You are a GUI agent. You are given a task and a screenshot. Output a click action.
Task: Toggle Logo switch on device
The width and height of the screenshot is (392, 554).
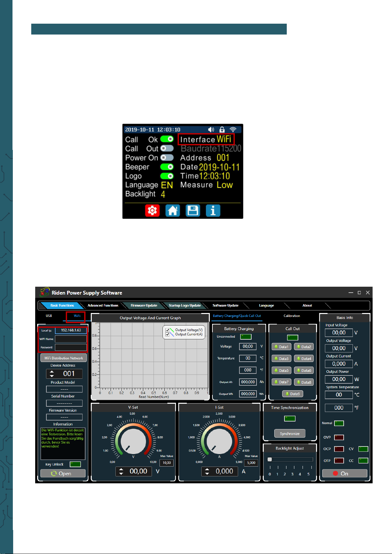tap(167, 176)
